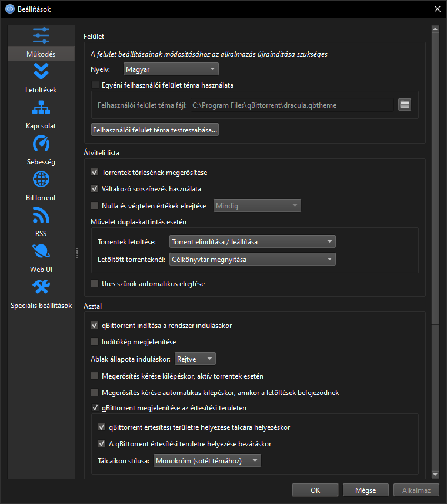Switch to the BitTorrent tab label
The image size is (447, 504).
point(41,198)
